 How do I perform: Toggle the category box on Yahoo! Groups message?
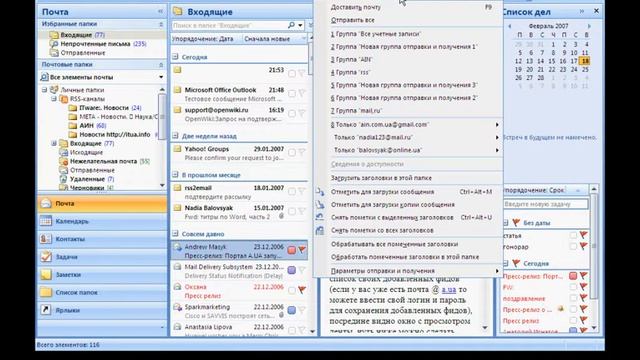[x=292, y=153]
